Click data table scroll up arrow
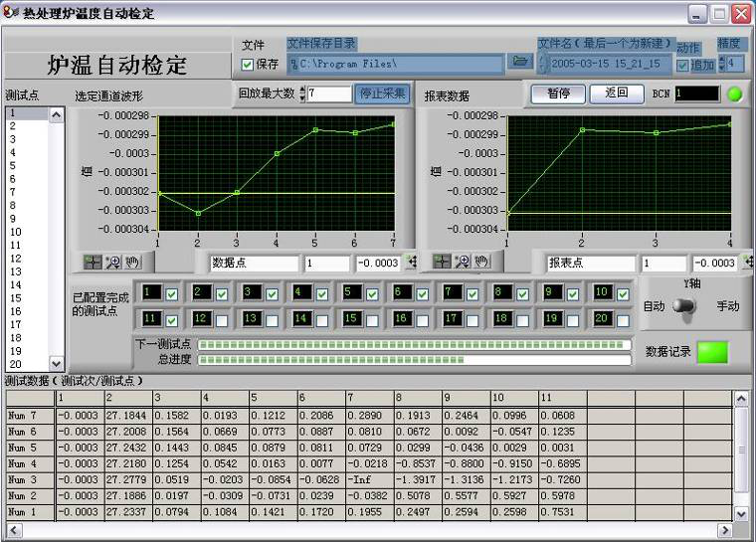Screen dimensions: 756x542 pyautogui.click(x=741, y=399)
